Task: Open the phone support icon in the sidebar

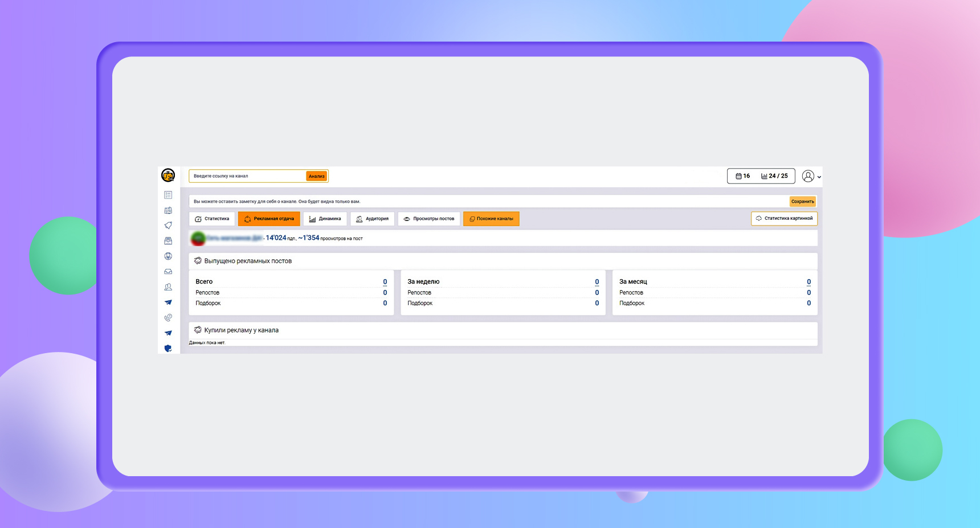Action: pyautogui.click(x=168, y=318)
